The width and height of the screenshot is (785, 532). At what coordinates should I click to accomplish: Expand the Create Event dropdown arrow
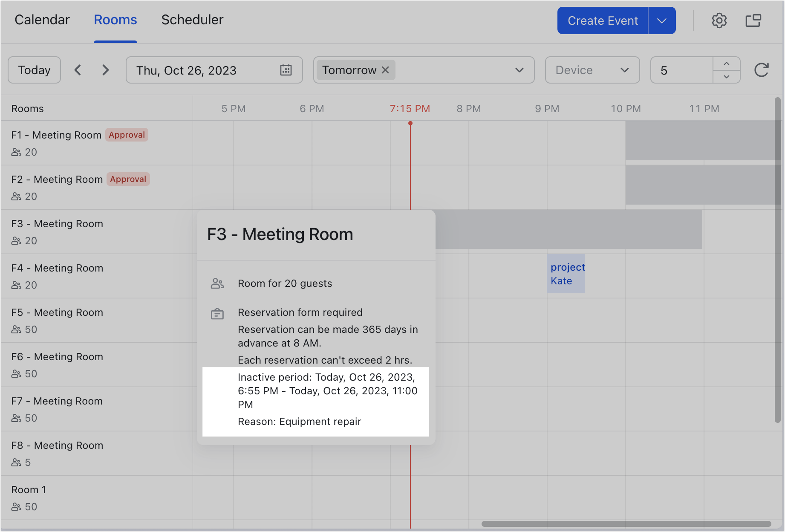tap(662, 20)
